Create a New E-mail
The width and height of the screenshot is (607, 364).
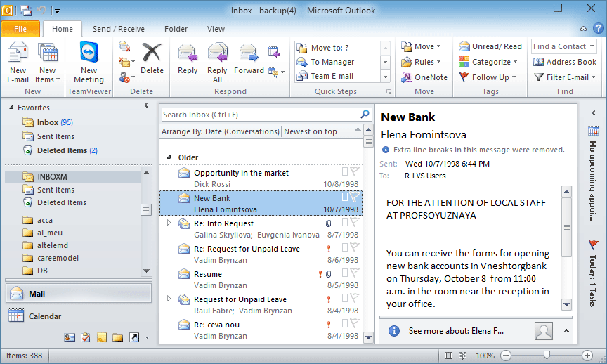point(18,63)
